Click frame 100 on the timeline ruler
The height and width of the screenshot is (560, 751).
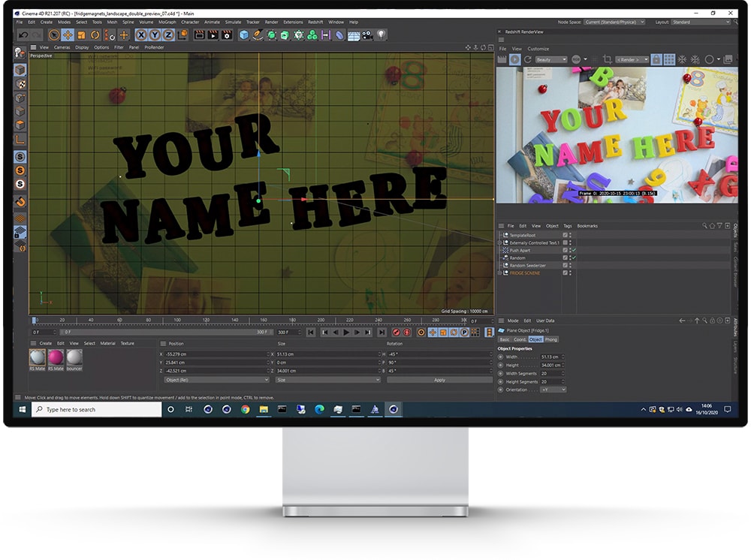pyautogui.click(x=177, y=321)
